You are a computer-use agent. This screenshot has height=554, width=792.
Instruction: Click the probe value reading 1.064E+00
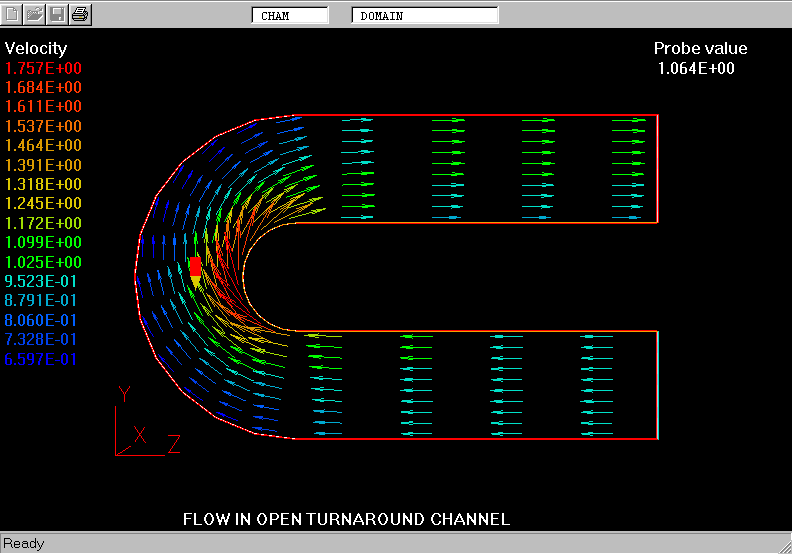coord(696,68)
